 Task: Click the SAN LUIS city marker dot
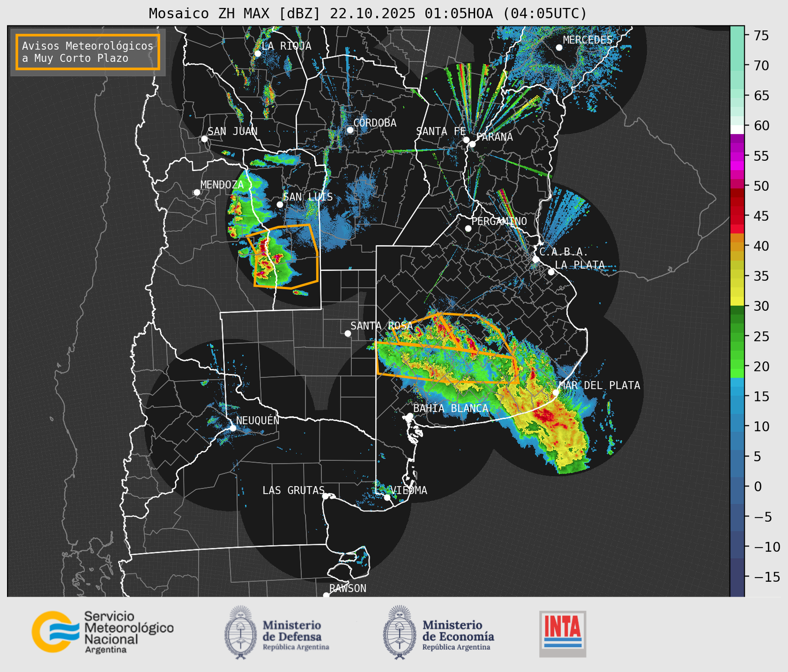point(280,205)
